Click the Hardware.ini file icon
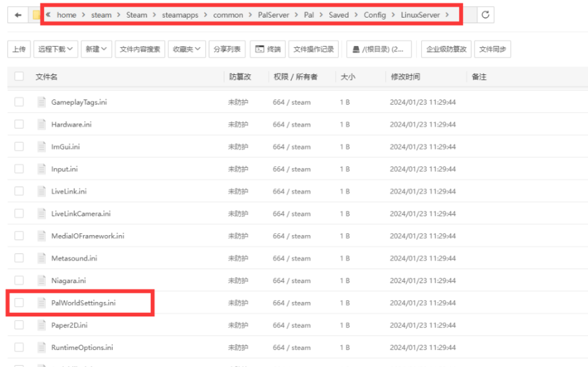Image resolution: width=588 pixels, height=367 pixels. click(x=42, y=124)
